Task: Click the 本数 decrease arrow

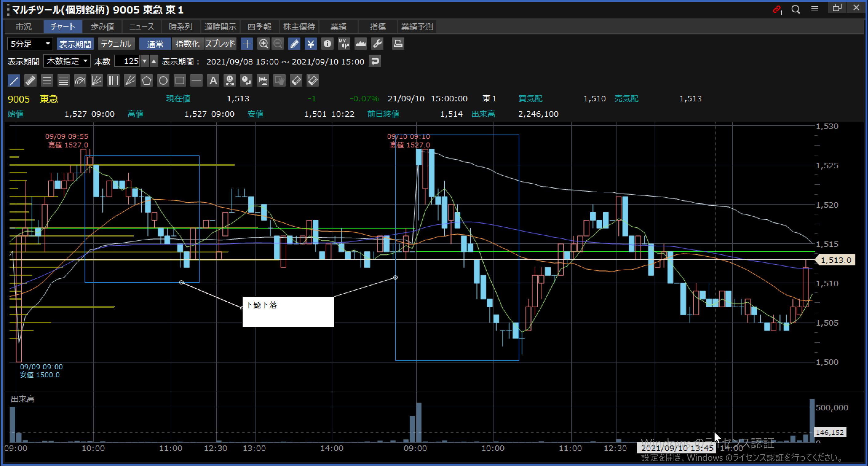Action: (x=145, y=61)
